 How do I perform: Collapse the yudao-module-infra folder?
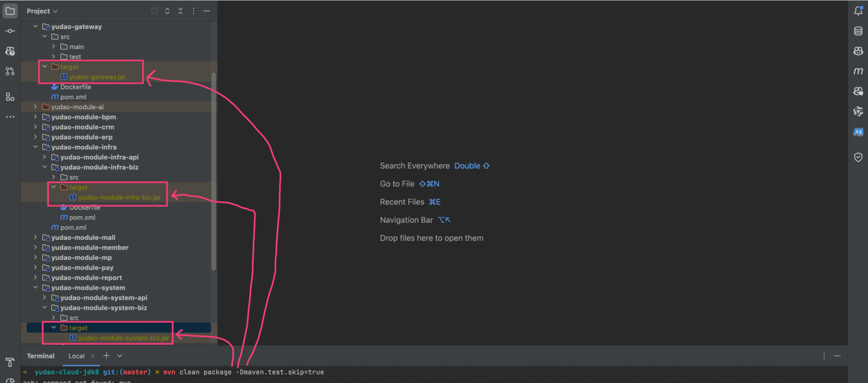[35, 147]
